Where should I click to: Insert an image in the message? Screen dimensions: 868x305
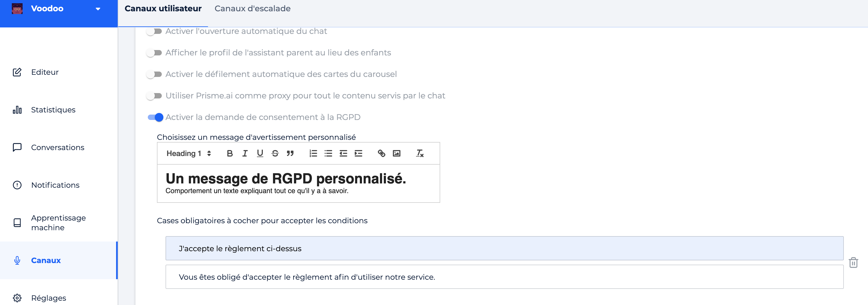tap(397, 154)
